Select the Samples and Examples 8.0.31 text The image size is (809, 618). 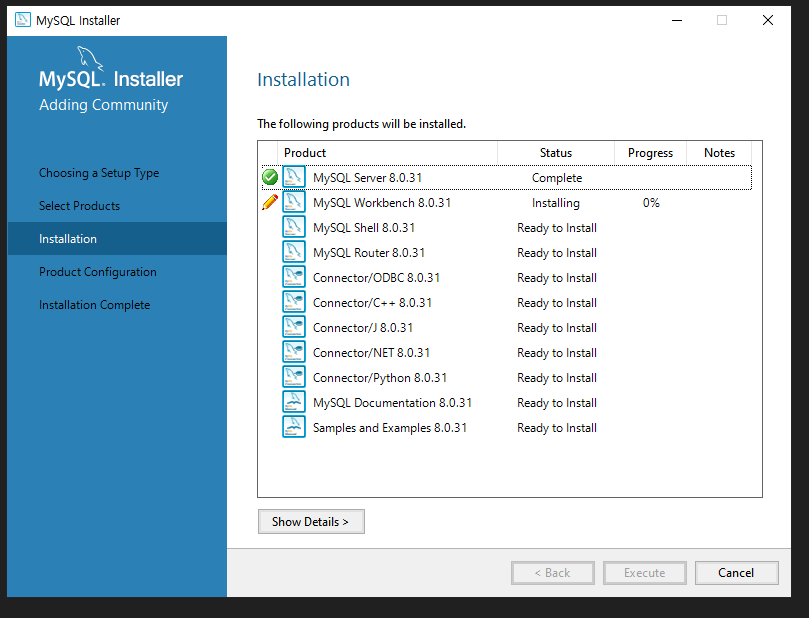390,428
